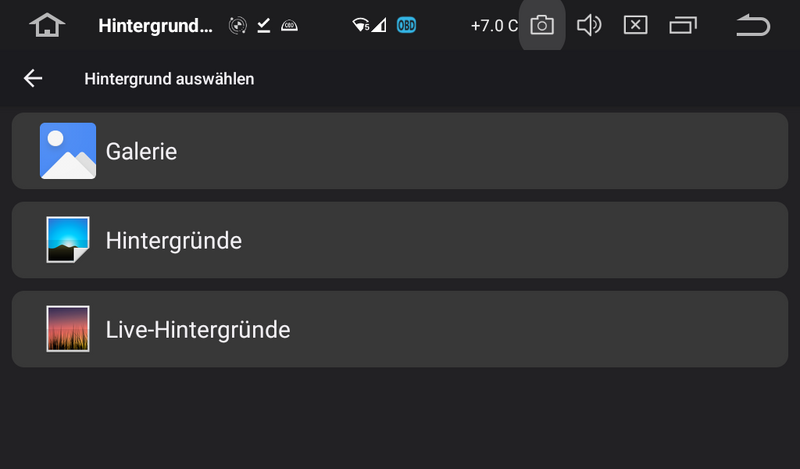Select the Hintergründe entry

(x=400, y=240)
